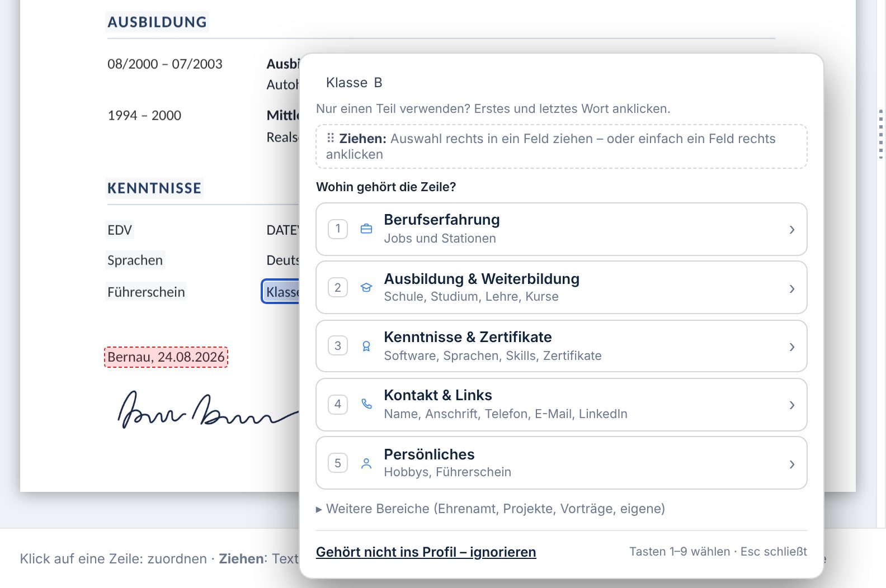Click the award ribbon icon for Kenntnisse
The height and width of the screenshot is (588, 886).
click(366, 347)
